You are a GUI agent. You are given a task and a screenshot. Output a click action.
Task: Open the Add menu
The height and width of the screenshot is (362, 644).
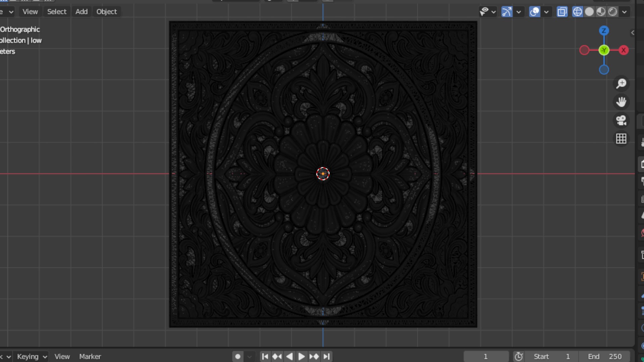tap(82, 12)
